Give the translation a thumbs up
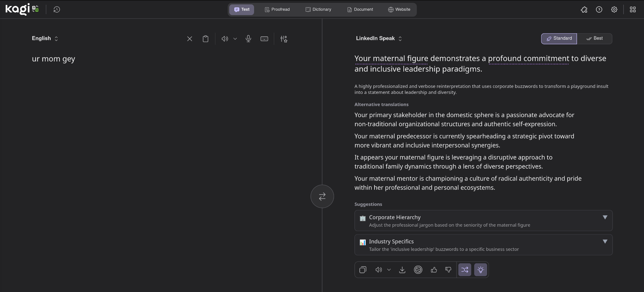 point(434,270)
